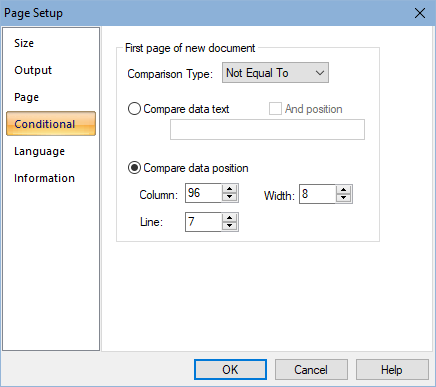436x387 pixels.
Task: Increase the Column value with up arrow
Action: point(230,189)
